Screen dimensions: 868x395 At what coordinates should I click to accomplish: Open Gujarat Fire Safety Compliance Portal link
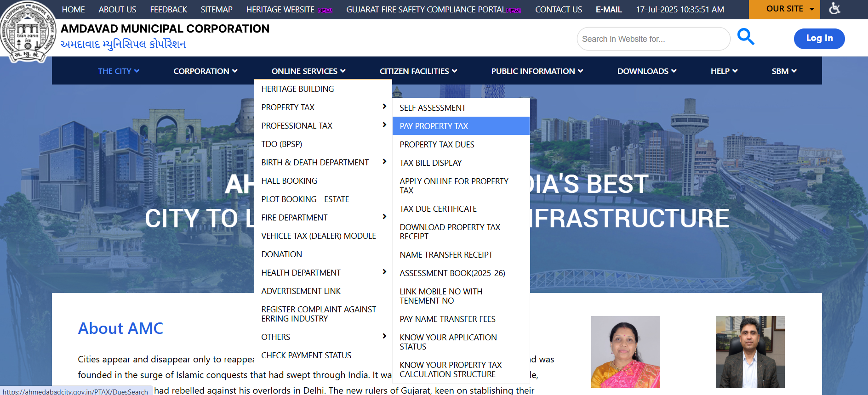tap(426, 10)
